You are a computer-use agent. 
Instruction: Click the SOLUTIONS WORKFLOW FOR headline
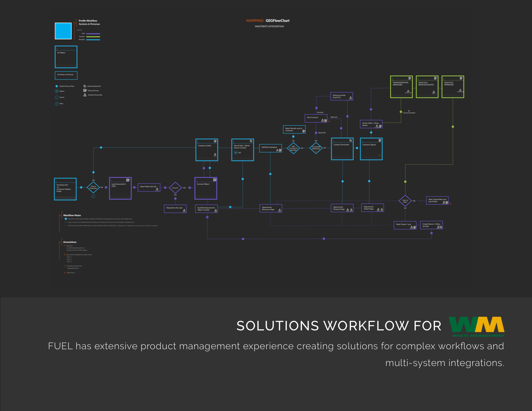pyautogui.click(x=339, y=326)
